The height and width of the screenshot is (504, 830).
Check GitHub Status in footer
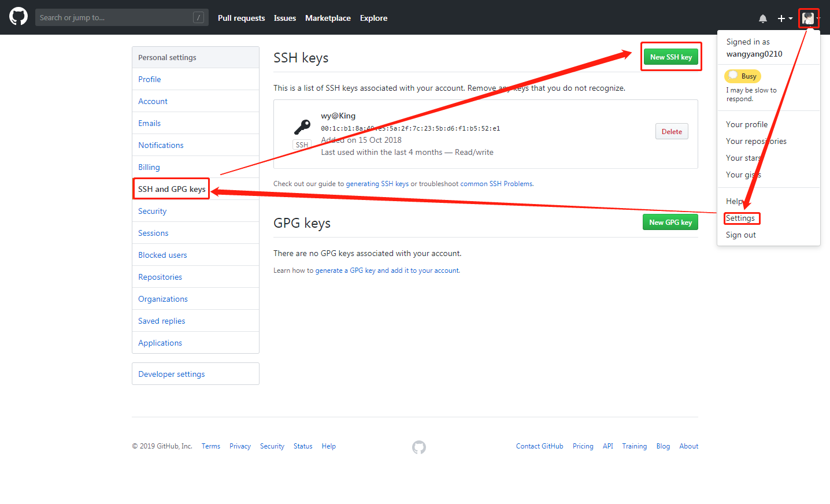pos(303,446)
